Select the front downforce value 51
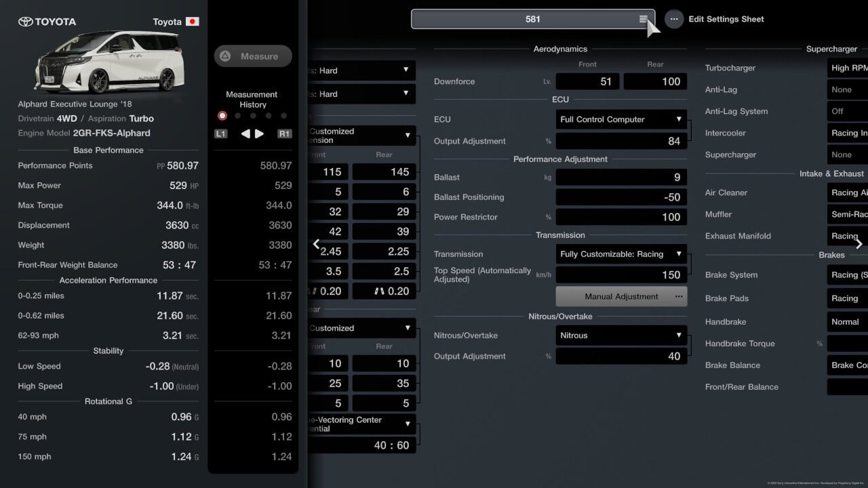Image resolution: width=868 pixels, height=488 pixels. point(587,81)
